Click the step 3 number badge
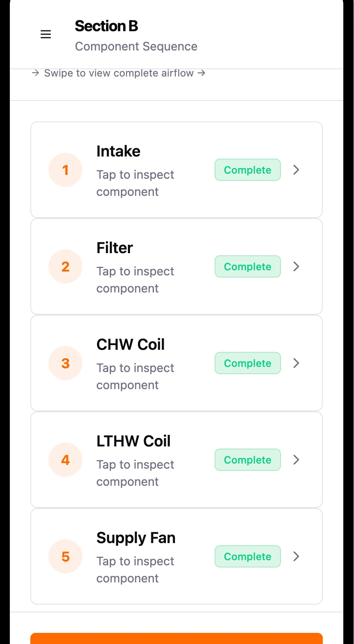 65,363
